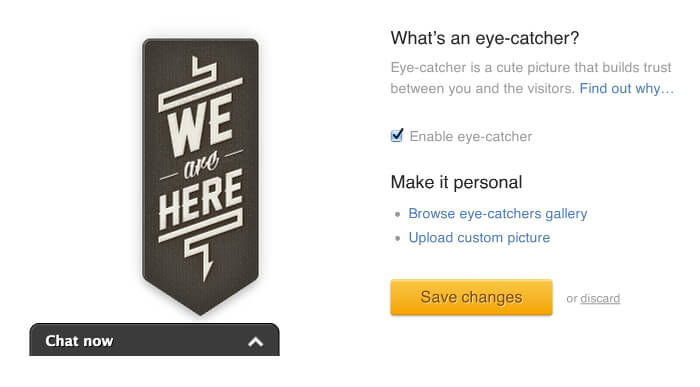Open "Browse eye-catchers gallery"
Screen dimensions: 700x387
click(498, 214)
